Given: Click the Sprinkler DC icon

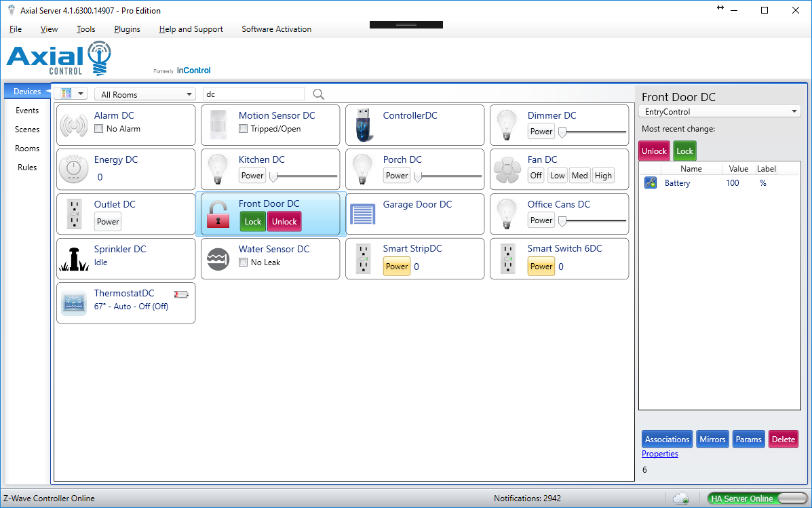Looking at the screenshot, I should [x=74, y=259].
